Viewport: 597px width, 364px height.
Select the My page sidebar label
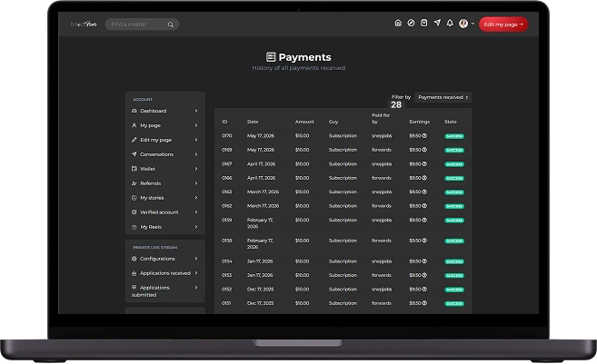pos(151,125)
